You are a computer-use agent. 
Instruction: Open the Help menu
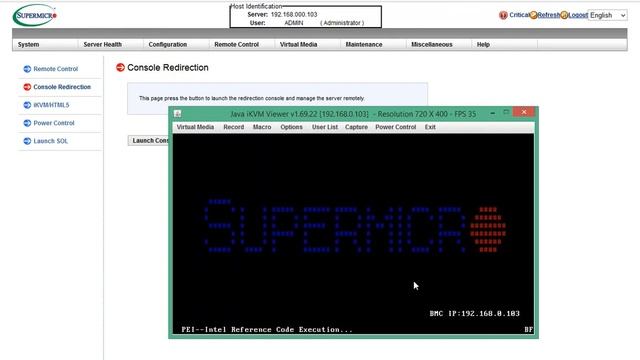[483, 44]
